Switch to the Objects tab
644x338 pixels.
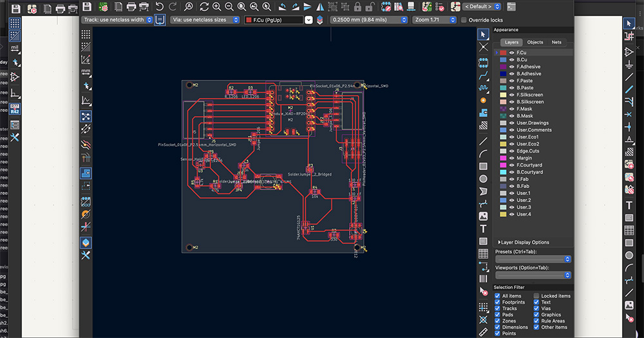tap(535, 42)
